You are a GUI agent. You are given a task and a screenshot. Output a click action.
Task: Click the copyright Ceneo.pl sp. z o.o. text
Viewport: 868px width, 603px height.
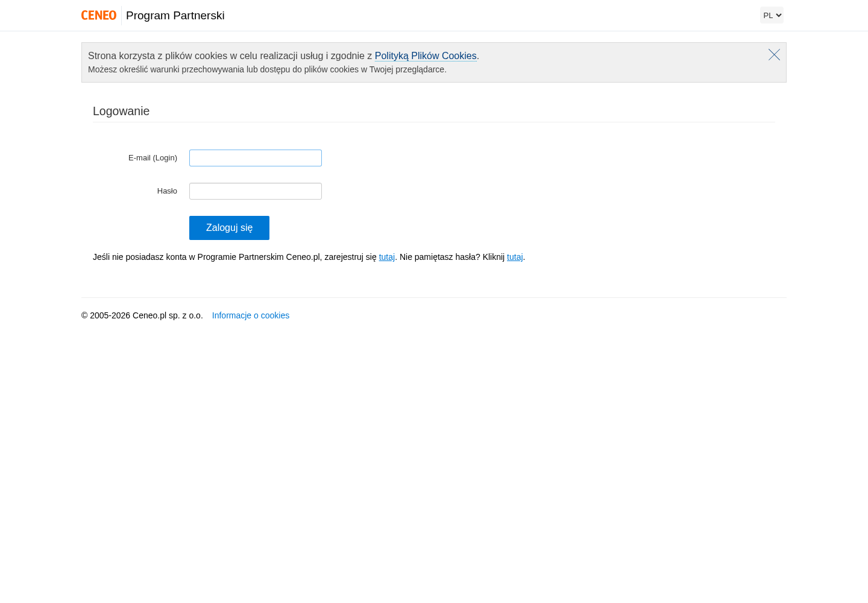pyautogui.click(x=142, y=315)
